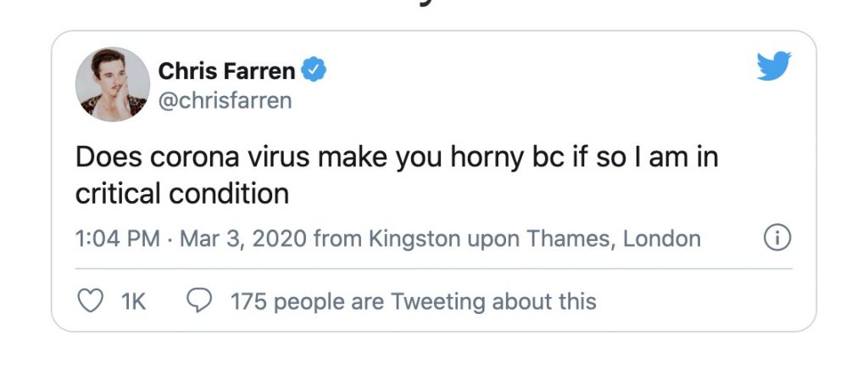This screenshot has width=868, height=370.
Task: Click the words "make you" in tweet
Action: pyautogui.click(x=359, y=158)
